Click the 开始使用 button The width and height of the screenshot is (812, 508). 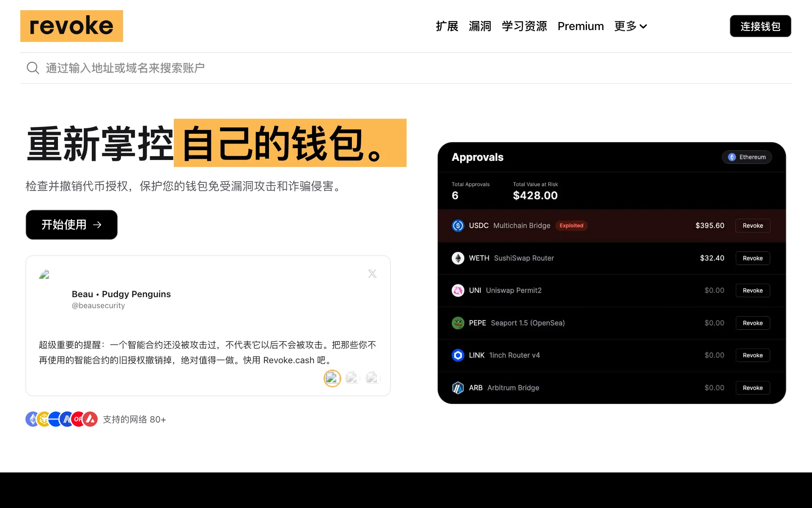tap(71, 225)
